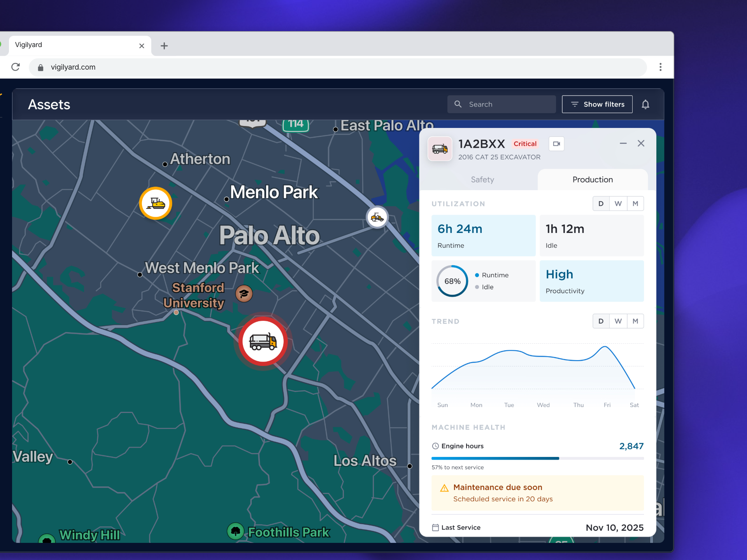Click the warning triangle in maintenance alert
This screenshot has height=560, width=747.
pyautogui.click(x=444, y=488)
